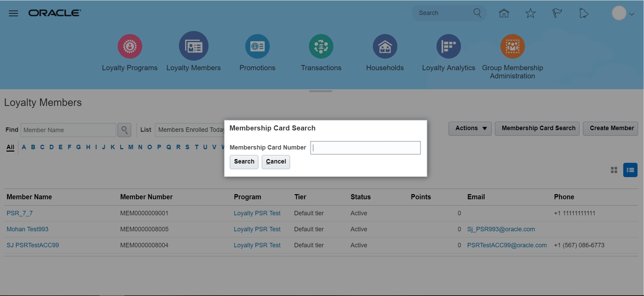Click the Email column header
This screenshot has height=296, width=644.
point(476,197)
